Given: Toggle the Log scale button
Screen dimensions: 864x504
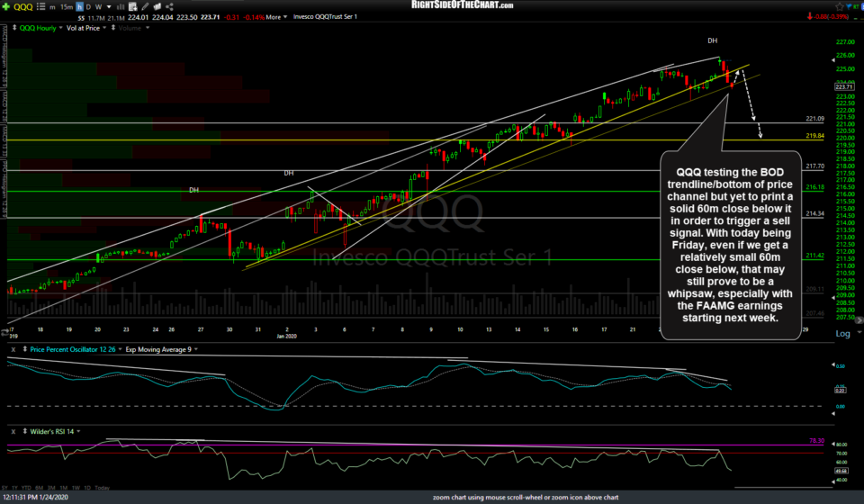Looking at the screenshot, I should click(842, 333).
